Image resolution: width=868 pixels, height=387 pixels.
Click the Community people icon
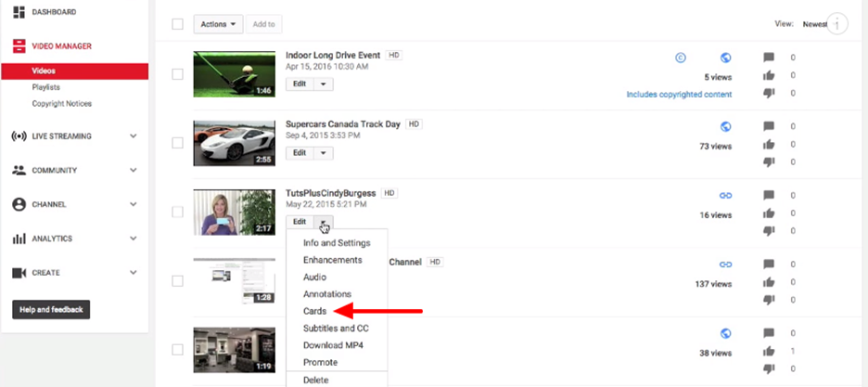pyautogui.click(x=19, y=171)
